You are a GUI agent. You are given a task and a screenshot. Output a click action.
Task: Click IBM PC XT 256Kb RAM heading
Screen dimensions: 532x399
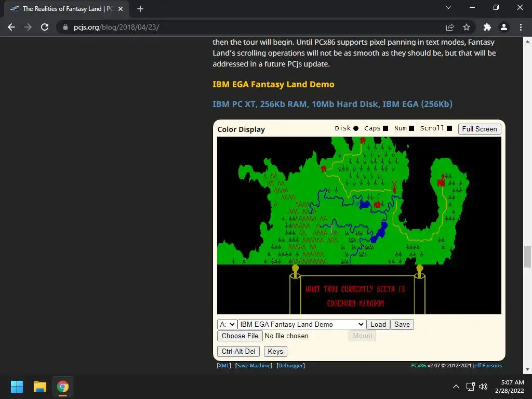pyautogui.click(x=332, y=104)
